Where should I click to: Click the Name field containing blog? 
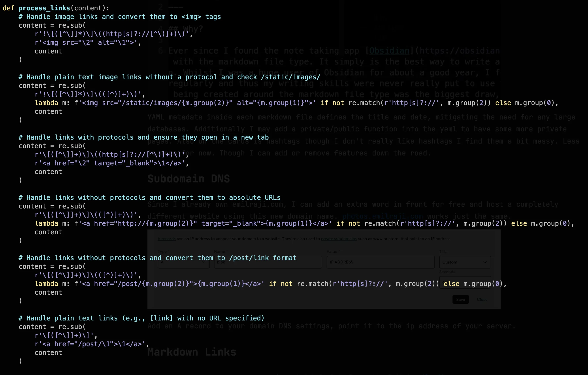(268, 262)
